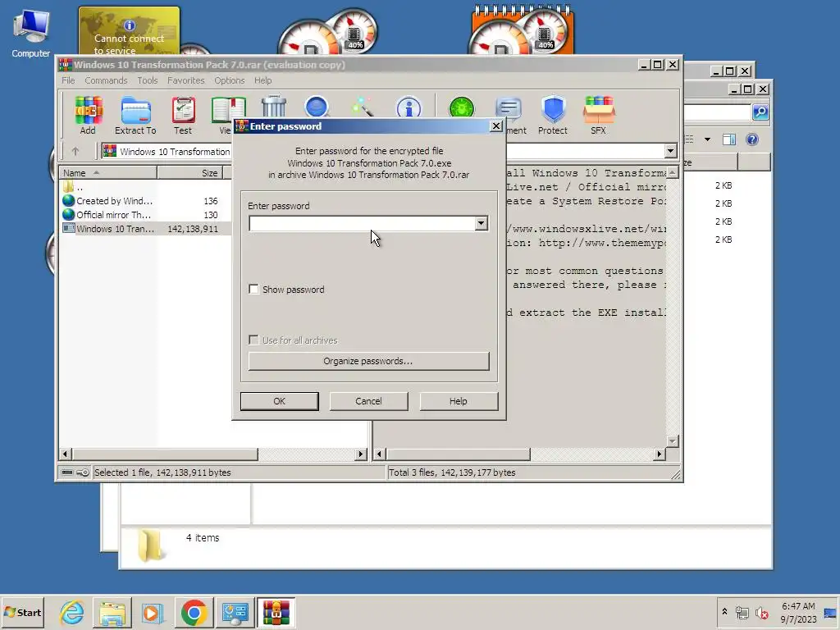Click the Add toolbar icon in WinRAR
Viewport: 840px width, 630px height.
pyautogui.click(x=89, y=115)
